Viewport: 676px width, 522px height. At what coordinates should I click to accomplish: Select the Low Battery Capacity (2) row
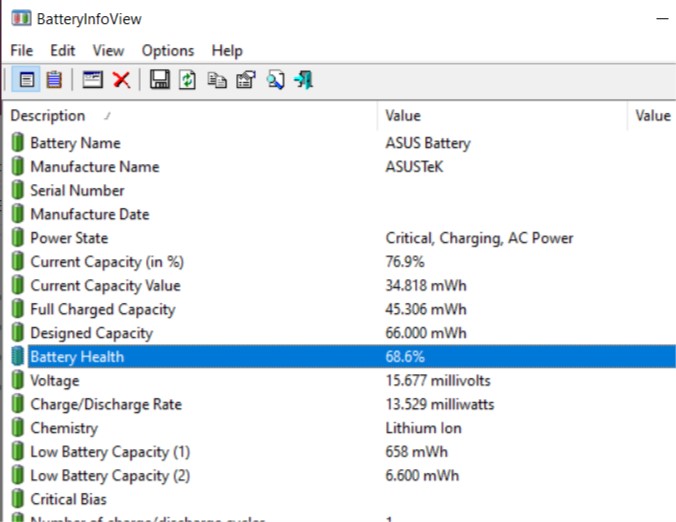click(110, 475)
